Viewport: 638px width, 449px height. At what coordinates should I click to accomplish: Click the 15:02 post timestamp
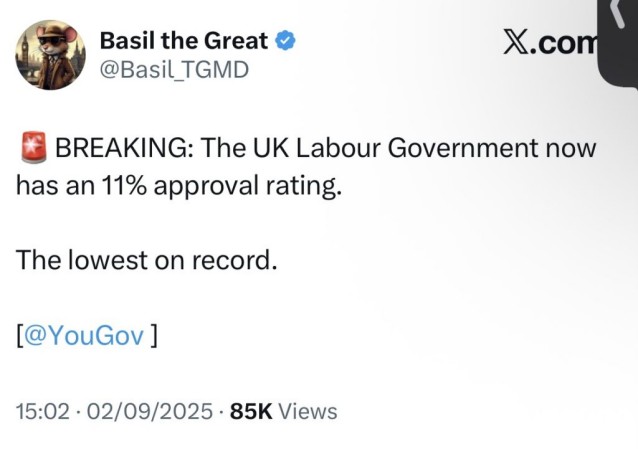point(43,411)
